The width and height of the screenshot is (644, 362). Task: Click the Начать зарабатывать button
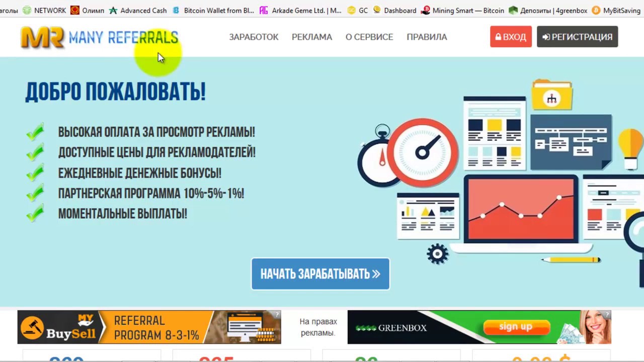320,274
